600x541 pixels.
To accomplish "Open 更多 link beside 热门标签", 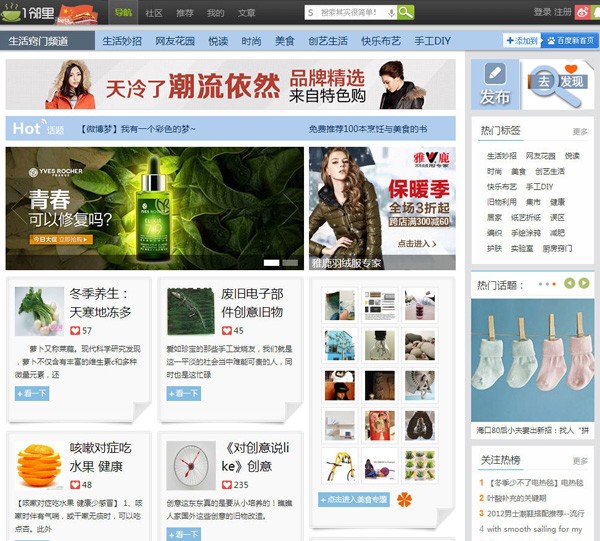I will point(580,132).
